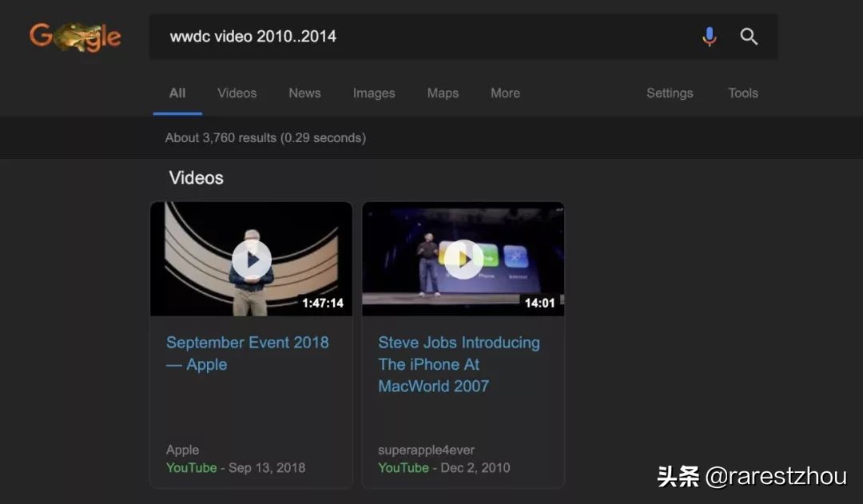Click the Google doodle logo
Screen dimensions: 863x504
click(75, 35)
